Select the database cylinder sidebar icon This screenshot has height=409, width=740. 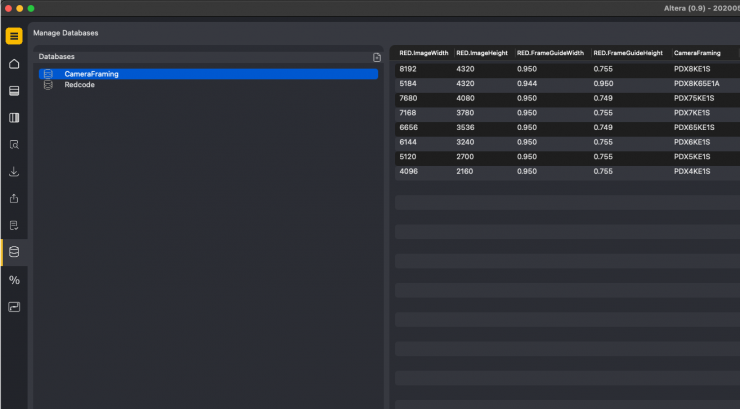pos(14,252)
